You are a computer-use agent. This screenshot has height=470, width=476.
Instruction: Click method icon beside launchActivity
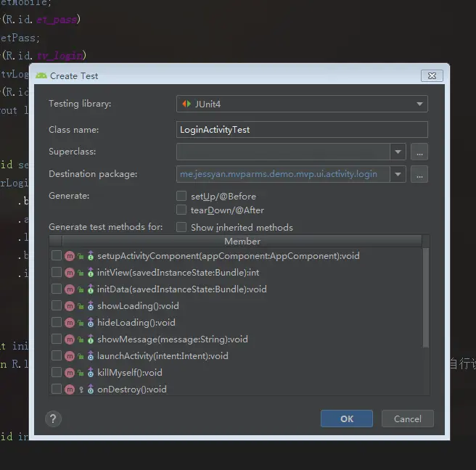click(x=70, y=356)
